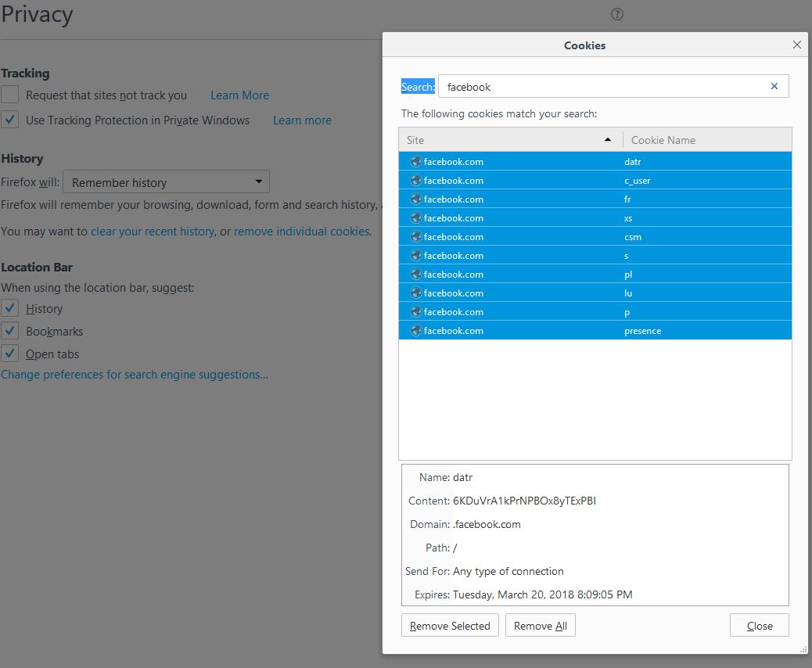Sort cookies by Site column header
This screenshot has height=668, width=812.
(x=511, y=140)
